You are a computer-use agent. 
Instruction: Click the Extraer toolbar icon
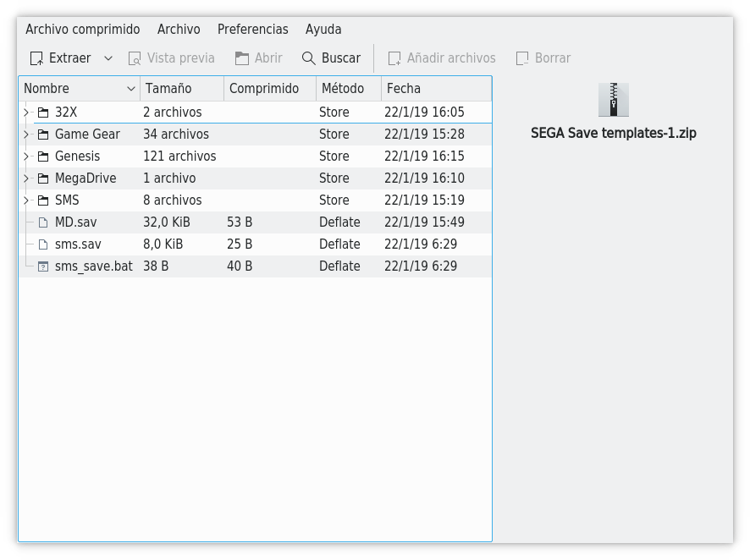(x=37, y=58)
